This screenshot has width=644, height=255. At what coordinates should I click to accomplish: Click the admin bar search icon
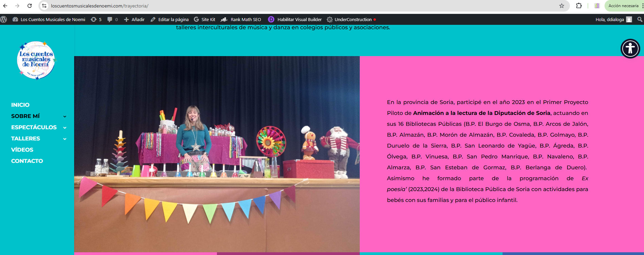(x=640, y=19)
